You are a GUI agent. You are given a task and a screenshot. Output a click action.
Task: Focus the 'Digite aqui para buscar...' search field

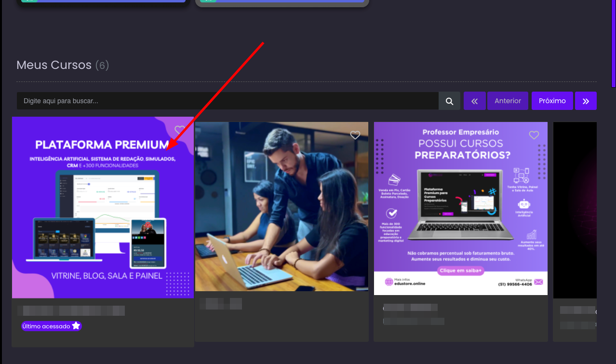tap(228, 101)
